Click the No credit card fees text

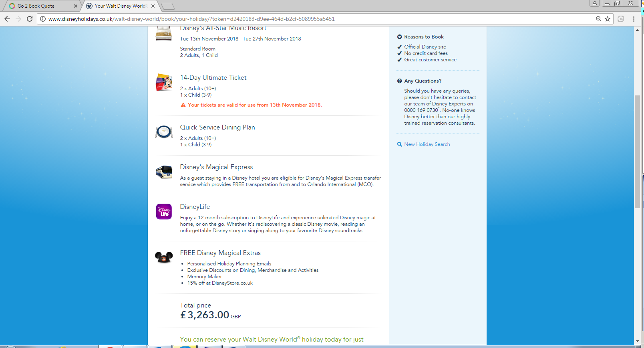click(426, 53)
